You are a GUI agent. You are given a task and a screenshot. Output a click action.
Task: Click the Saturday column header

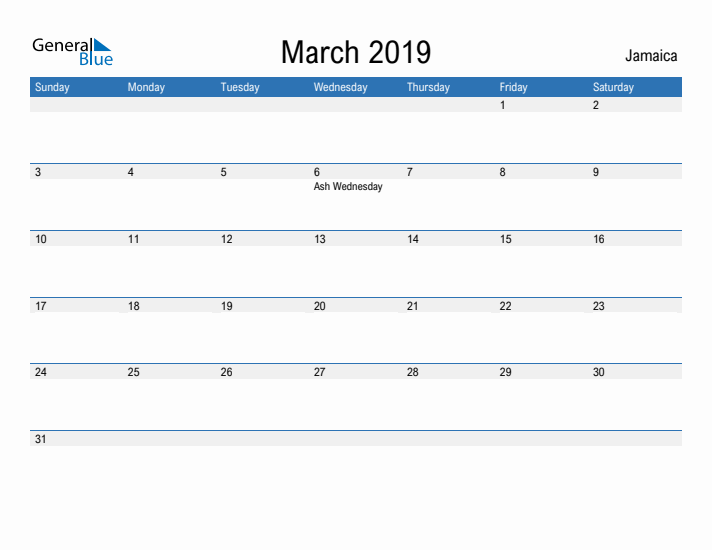click(613, 87)
